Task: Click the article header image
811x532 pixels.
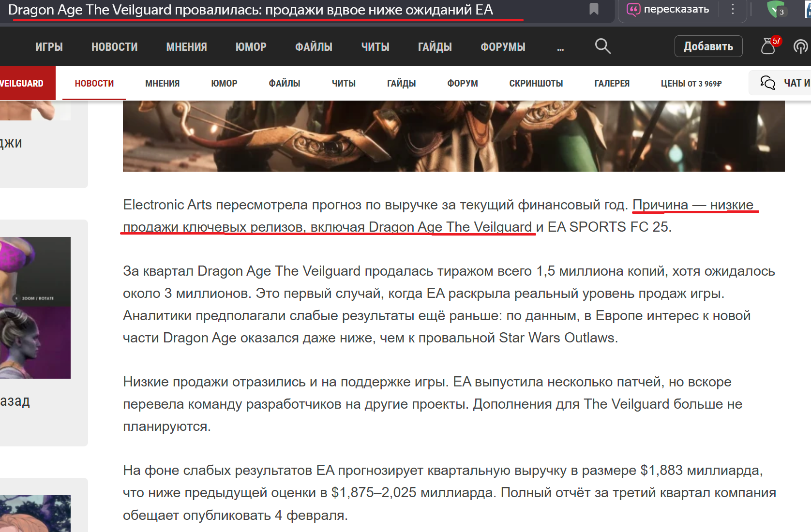Action: pos(453,136)
